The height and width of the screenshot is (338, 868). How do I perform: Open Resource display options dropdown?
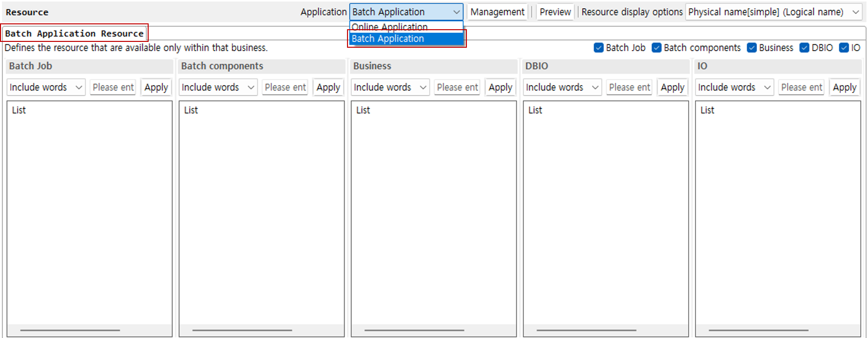point(773,12)
